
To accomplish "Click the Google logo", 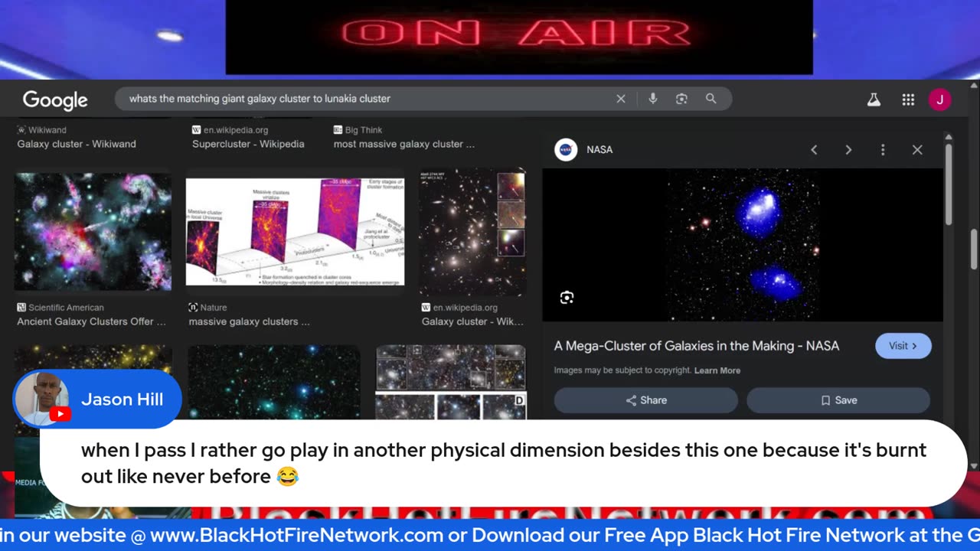I will (55, 99).
